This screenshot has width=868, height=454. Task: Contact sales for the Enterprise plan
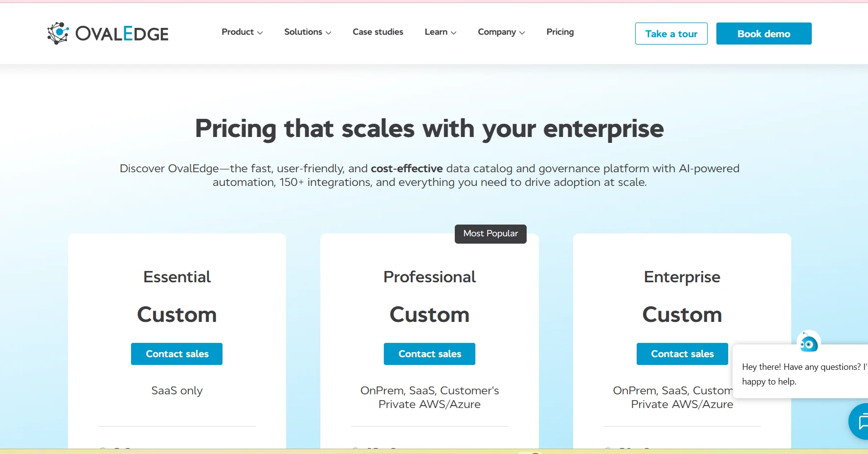[x=682, y=354]
